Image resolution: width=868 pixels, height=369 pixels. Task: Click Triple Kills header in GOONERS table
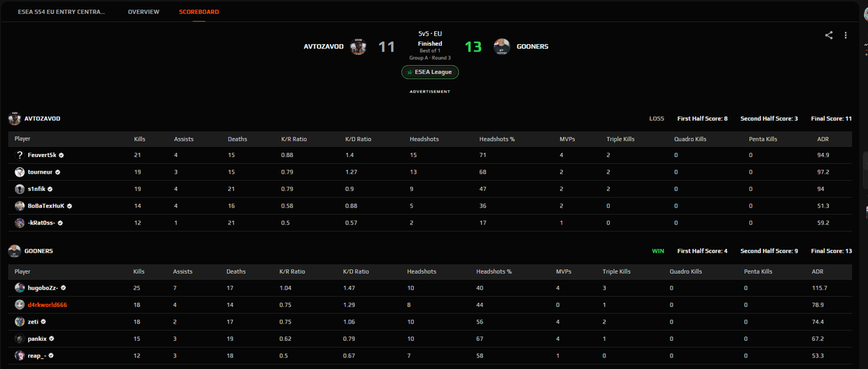coord(616,271)
